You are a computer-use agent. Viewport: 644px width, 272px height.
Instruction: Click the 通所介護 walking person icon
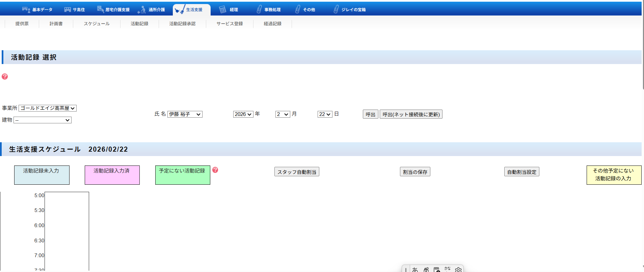point(142,10)
